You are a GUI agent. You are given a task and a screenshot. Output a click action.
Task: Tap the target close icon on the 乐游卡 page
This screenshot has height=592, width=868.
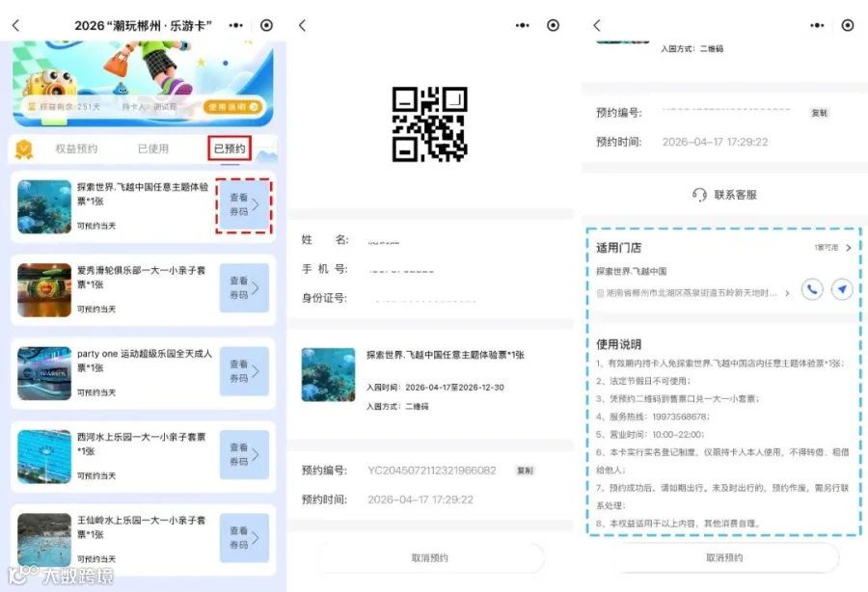266,25
